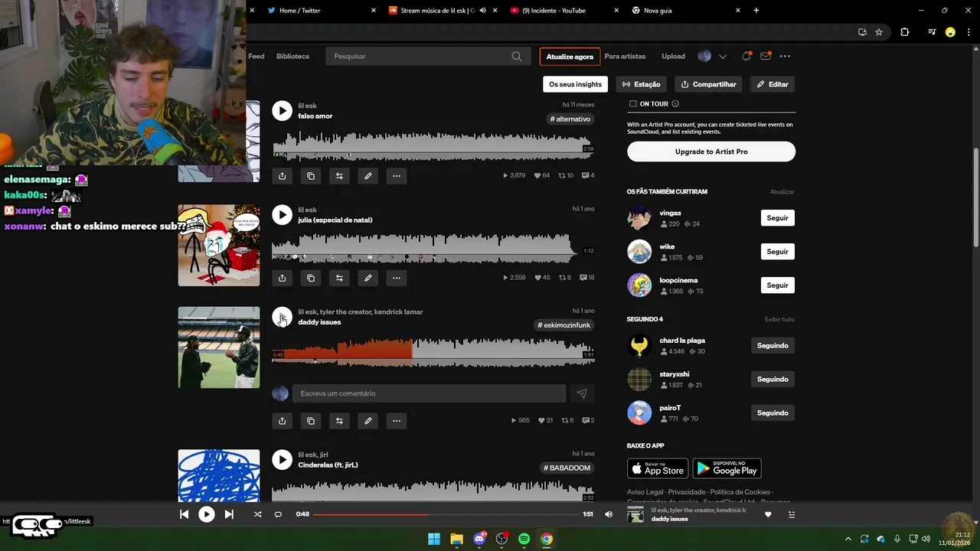Screen dimensions: 980x551
Task: Follow the user vingas
Action: point(777,218)
